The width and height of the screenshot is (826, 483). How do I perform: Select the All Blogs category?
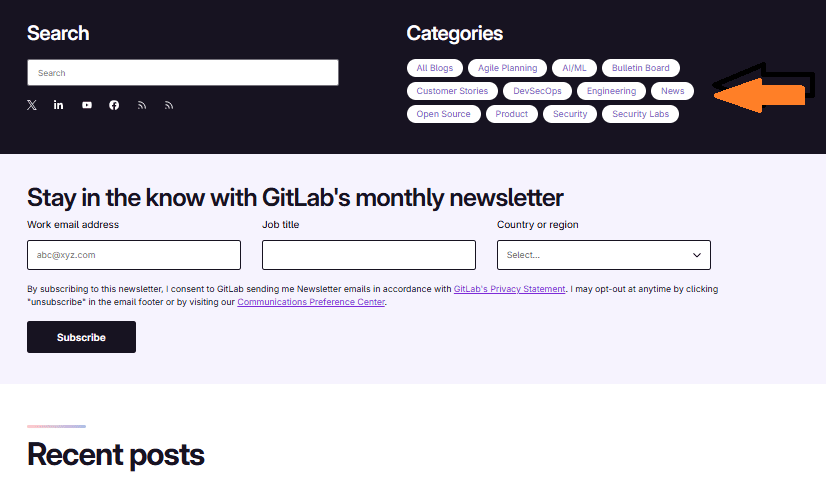pos(434,68)
